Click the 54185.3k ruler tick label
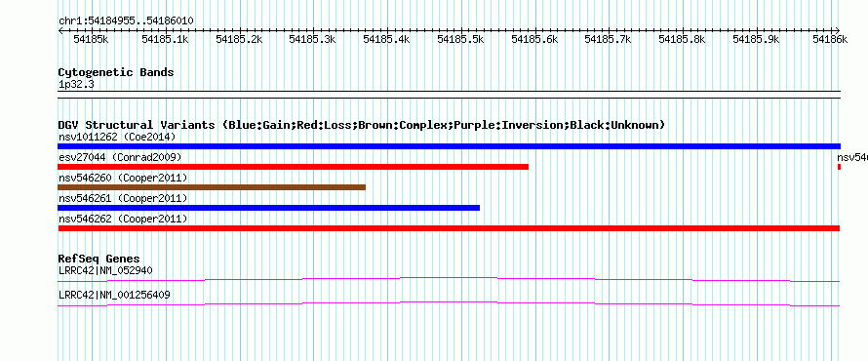This screenshot has height=361, width=868. 313,39
